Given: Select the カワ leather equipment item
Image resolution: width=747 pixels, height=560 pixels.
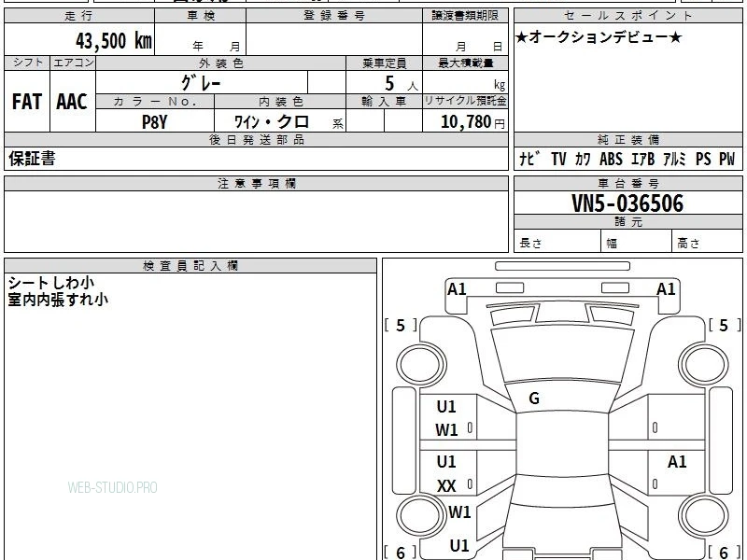Looking at the screenshot, I should pyautogui.click(x=583, y=159).
